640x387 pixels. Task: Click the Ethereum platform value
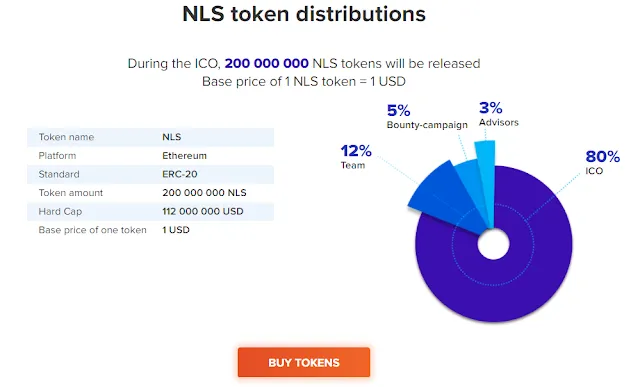click(184, 156)
